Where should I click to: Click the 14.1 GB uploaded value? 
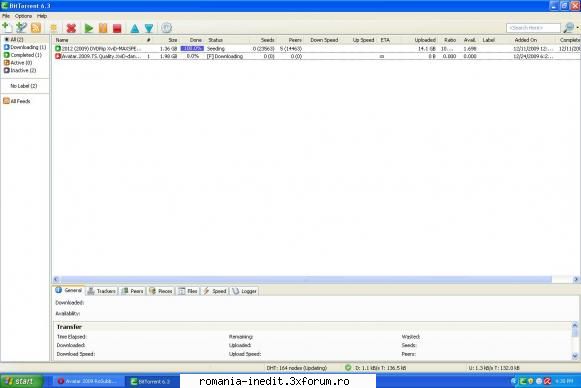426,49
